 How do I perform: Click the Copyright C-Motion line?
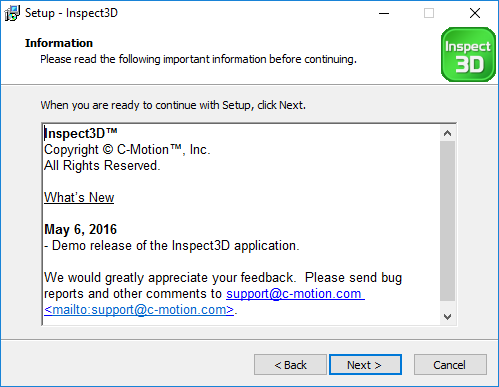[127, 149]
